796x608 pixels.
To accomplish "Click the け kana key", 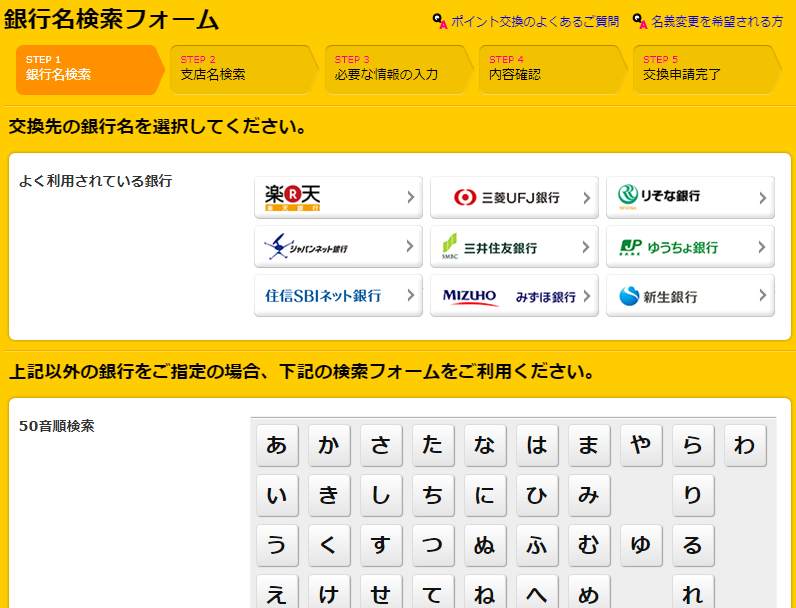I will click(329, 591).
